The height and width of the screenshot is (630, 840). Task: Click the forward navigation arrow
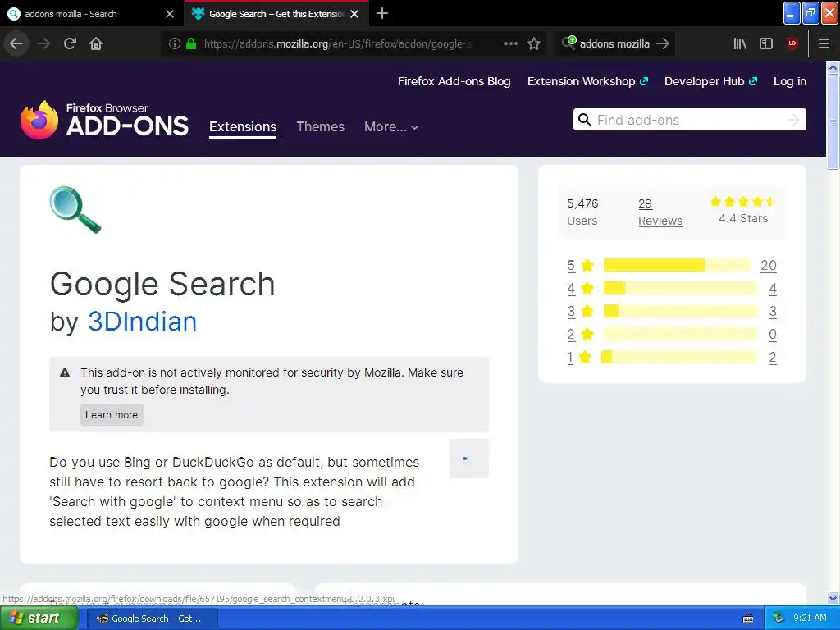tap(43, 43)
